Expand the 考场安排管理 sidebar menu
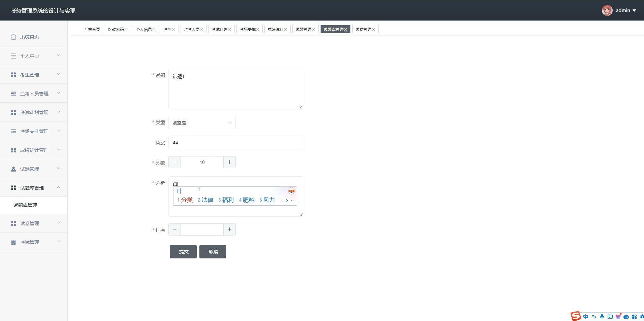 [x=59, y=131]
